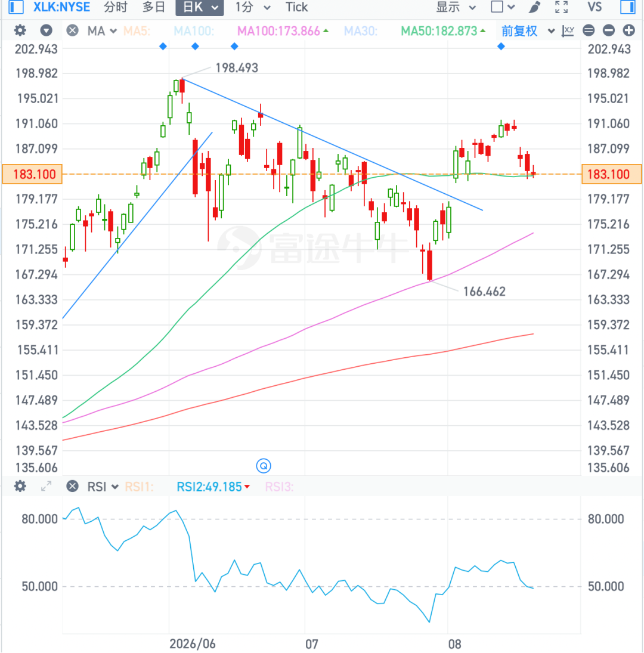The height and width of the screenshot is (653, 644).
Task: Click the 08 month axis label
Action: [x=454, y=644]
